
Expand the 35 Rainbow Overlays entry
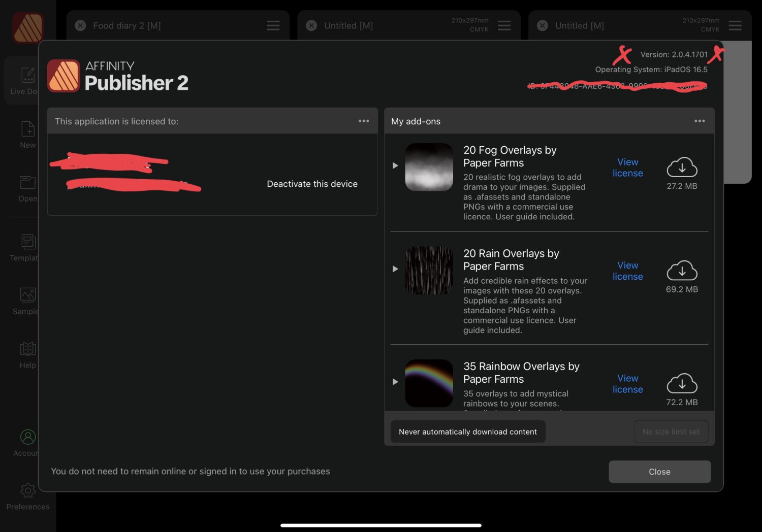[x=395, y=382]
